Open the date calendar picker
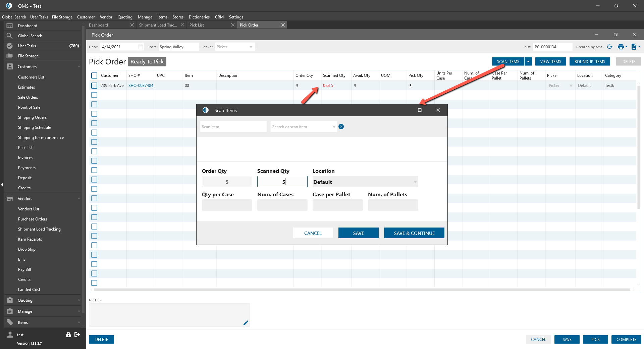Image resolution: width=644 pixels, height=349 pixels. click(x=141, y=47)
